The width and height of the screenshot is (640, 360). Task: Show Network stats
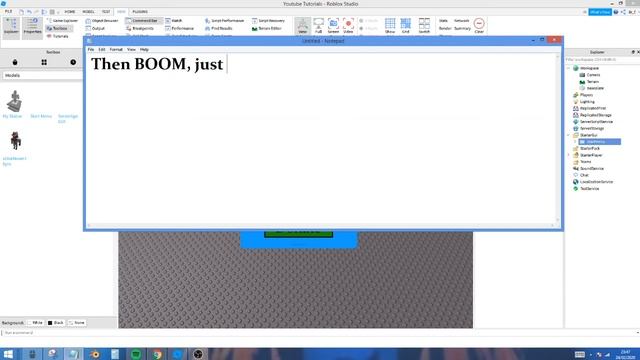[462, 20]
